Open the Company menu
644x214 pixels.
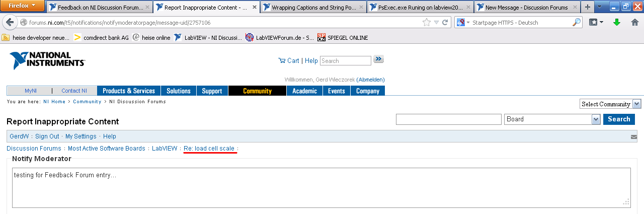click(368, 91)
